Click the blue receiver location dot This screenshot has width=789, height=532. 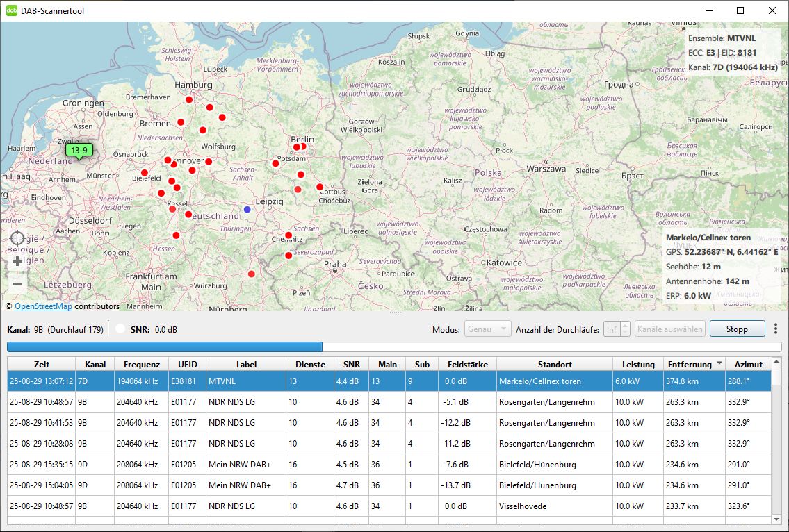pyautogui.click(x=247, y=209)
